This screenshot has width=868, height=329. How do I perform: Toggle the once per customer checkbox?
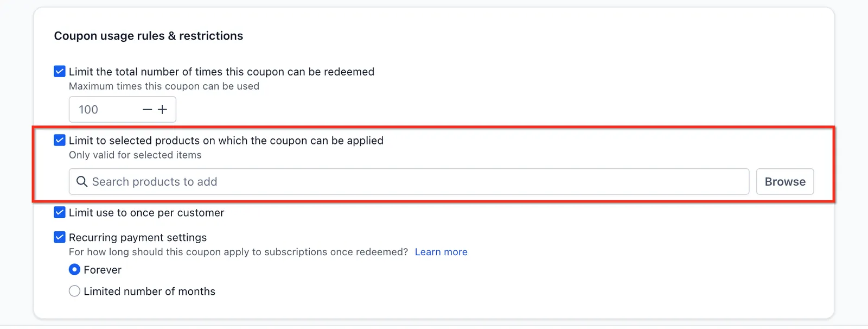pos(60,212)
